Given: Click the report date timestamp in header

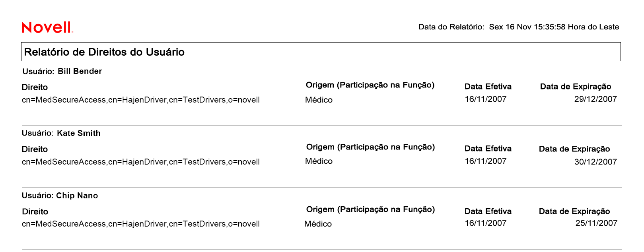Looking at the screenshot, I should 554,27.
